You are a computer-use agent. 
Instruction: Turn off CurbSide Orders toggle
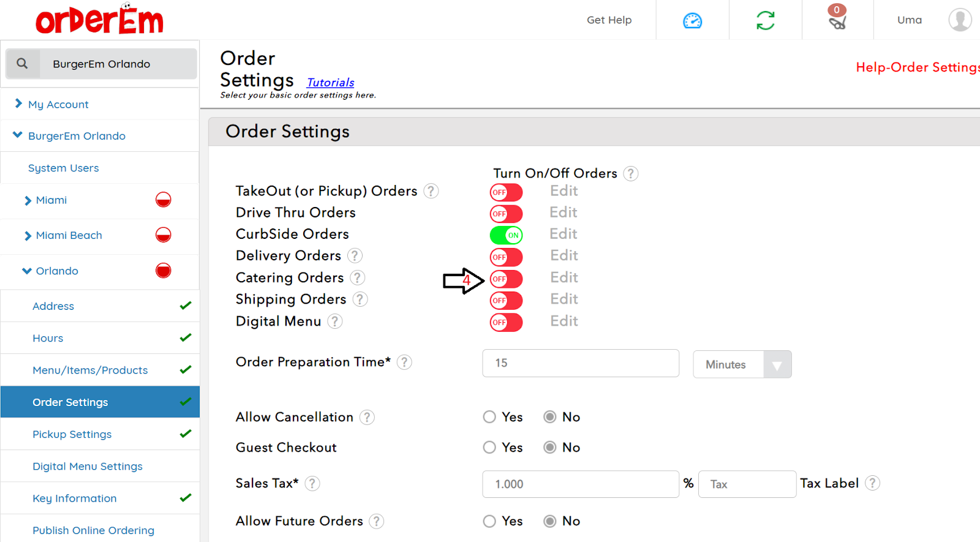click(x=506, y=235)
